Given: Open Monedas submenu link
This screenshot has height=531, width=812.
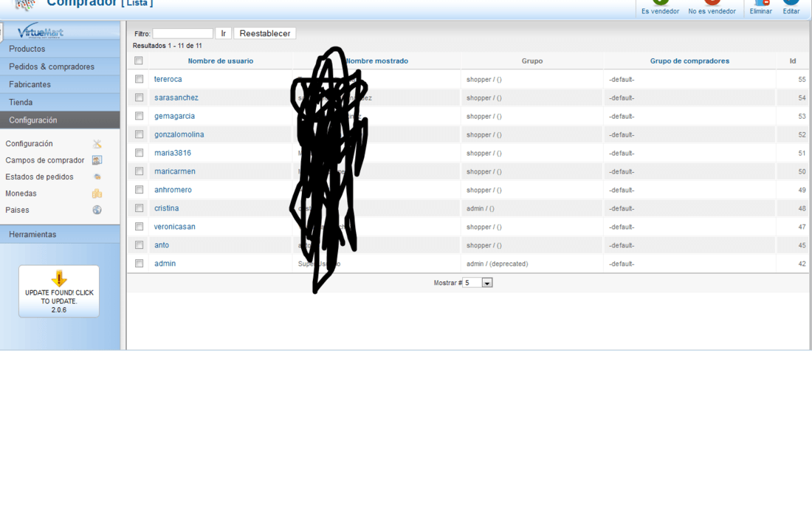Looking at the screenshot, I should 21,193.
